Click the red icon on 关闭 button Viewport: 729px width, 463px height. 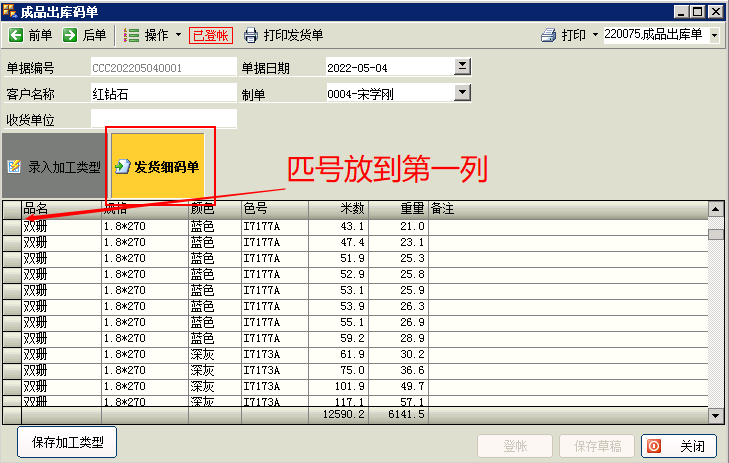pos(654,446)
